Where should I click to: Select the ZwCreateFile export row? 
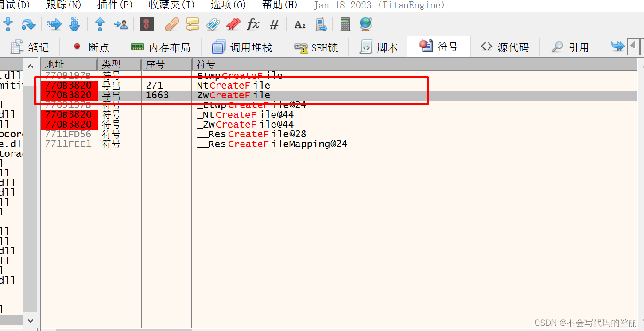(339, 95)
